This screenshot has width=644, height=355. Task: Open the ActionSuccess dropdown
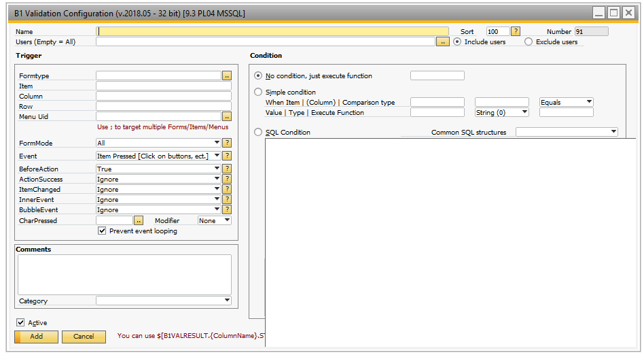click(217, 179)
